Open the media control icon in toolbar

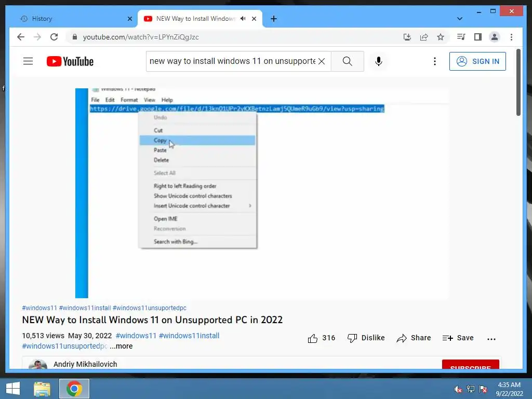tap(461, 37)
